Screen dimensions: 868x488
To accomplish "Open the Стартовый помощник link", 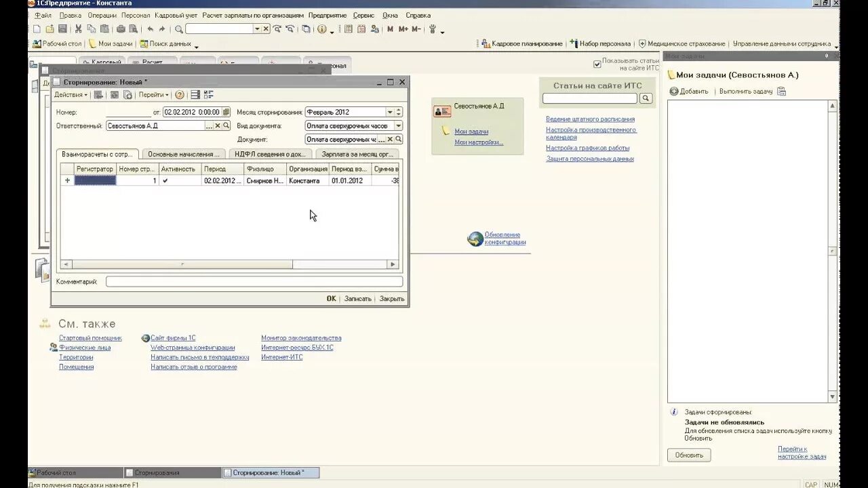I will 90,338.
